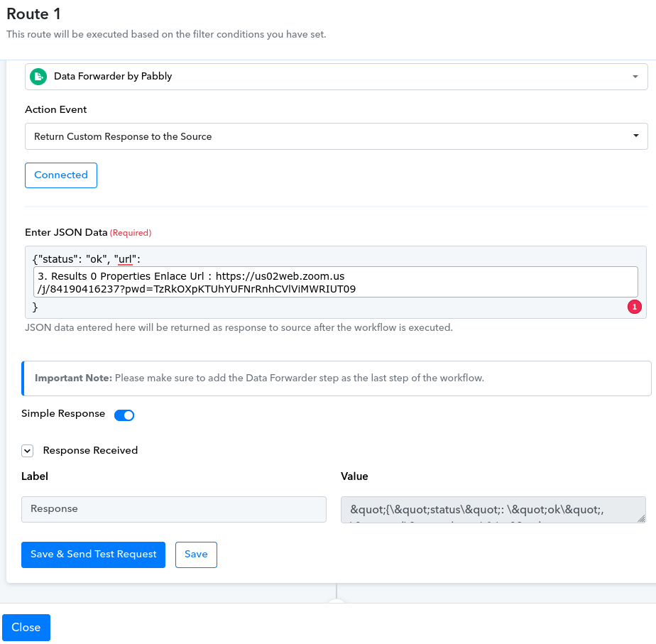
Task: Toggle the Simple Response switch
Action: (124, 415)
